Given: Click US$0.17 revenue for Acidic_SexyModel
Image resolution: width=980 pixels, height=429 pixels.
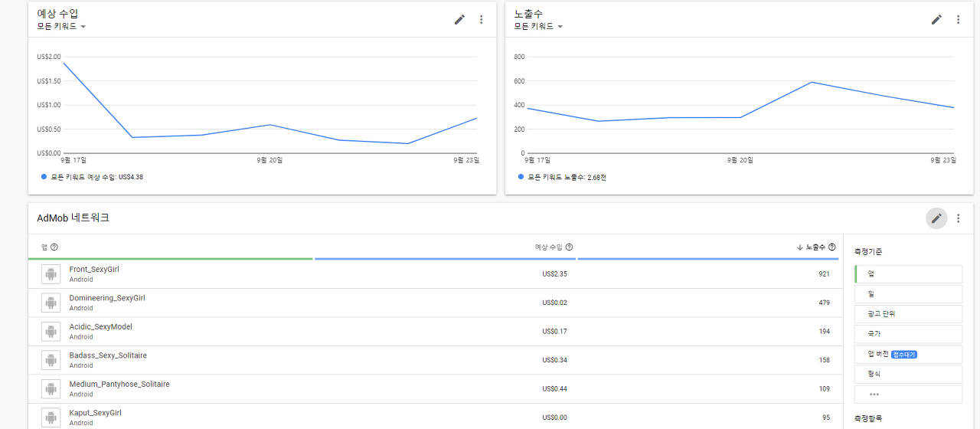Looking at the screenshot, I should (x=554, y=332).
